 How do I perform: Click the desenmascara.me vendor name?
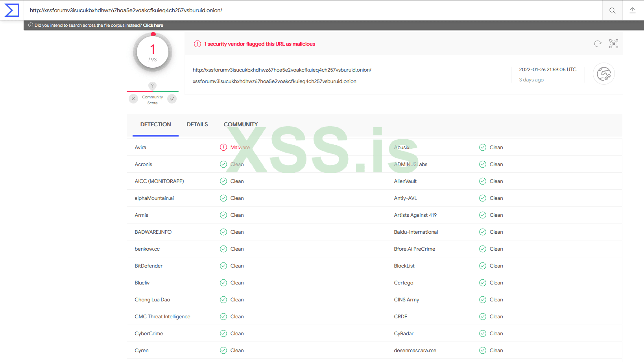415,351
